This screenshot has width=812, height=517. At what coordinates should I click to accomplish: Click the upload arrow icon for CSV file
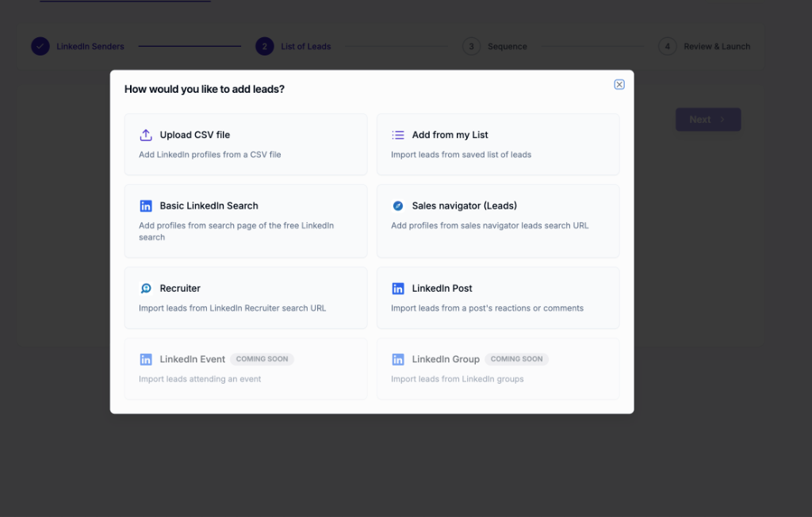[146, 135]
